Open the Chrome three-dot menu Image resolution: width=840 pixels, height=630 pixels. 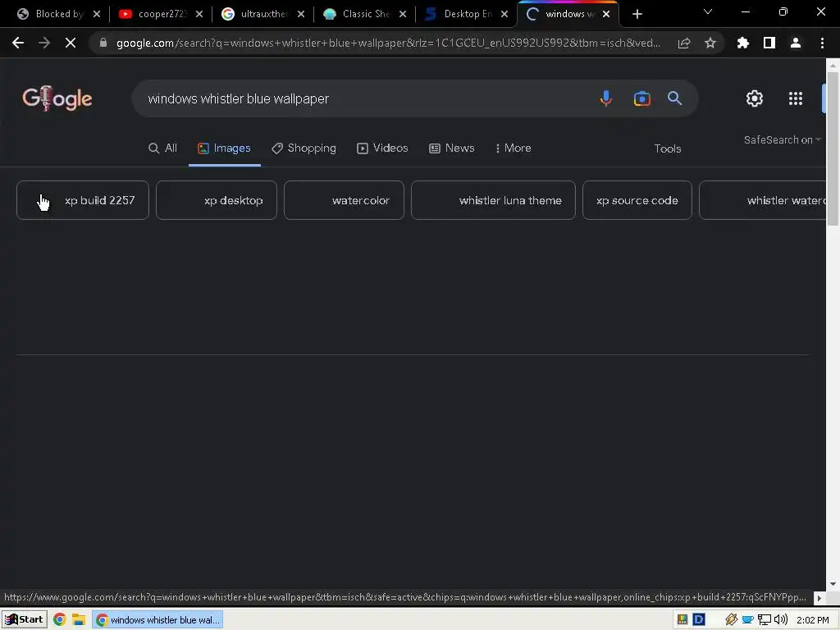[822, 43]
